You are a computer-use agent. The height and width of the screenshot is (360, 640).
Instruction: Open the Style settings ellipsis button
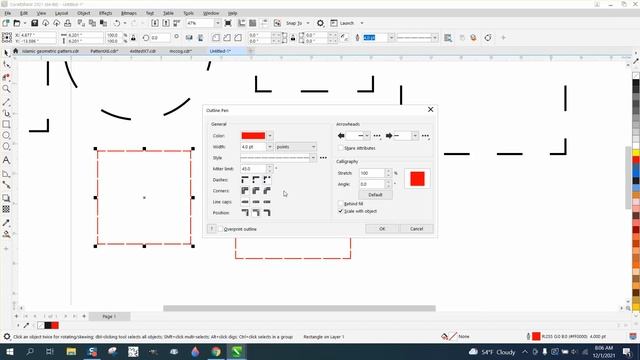tap(323, 158)
